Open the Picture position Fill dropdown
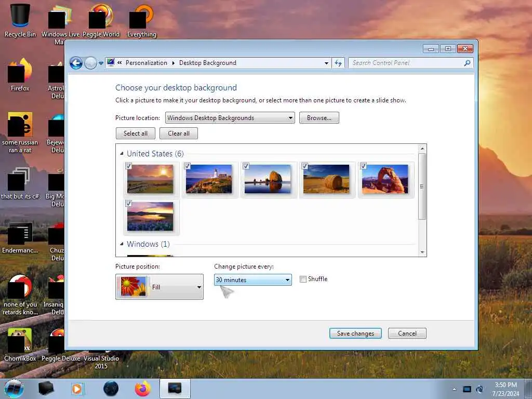Viewport: 532px width, 399px height. tap(159, 287)
